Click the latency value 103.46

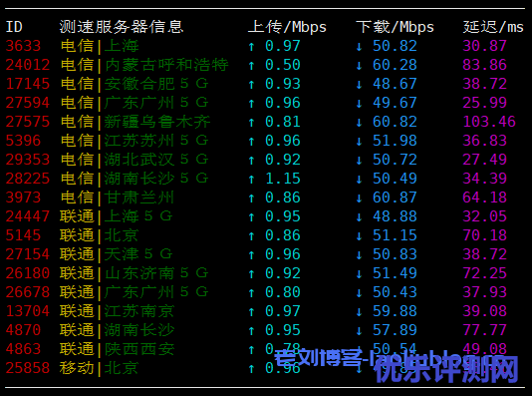click(489, 122)
